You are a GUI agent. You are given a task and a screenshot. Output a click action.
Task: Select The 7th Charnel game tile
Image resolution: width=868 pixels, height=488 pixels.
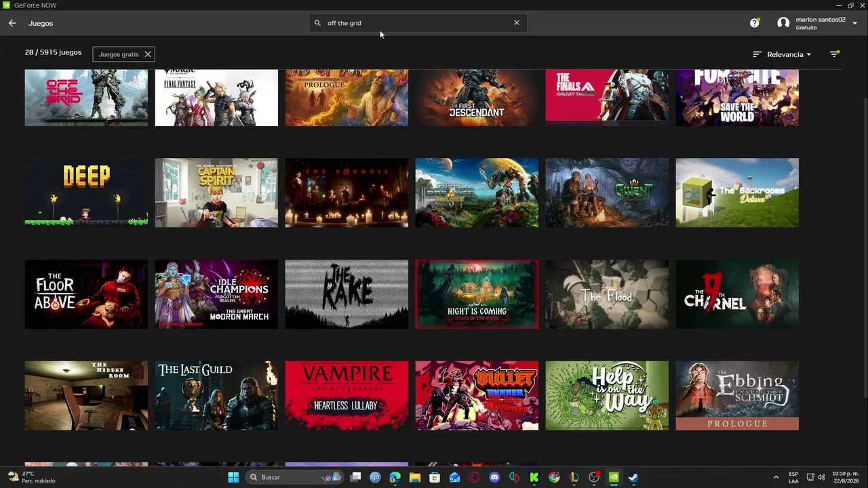click(737, 294)
